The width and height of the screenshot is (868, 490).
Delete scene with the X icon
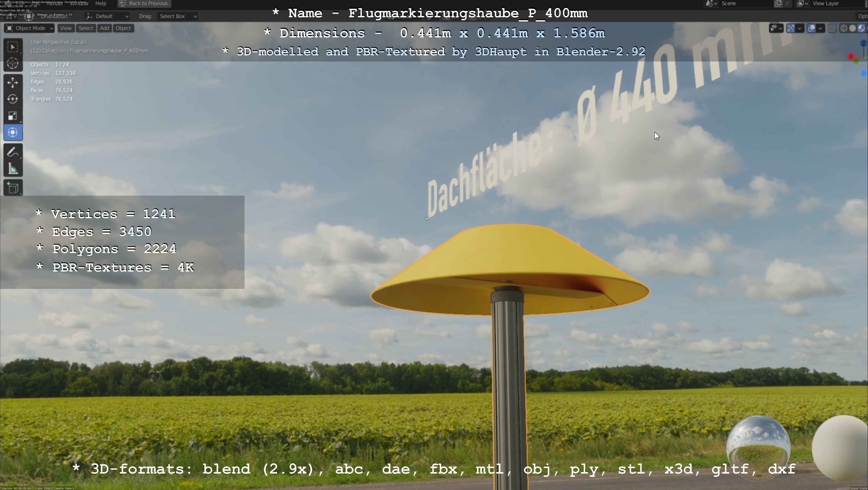[x=787, y=3]
